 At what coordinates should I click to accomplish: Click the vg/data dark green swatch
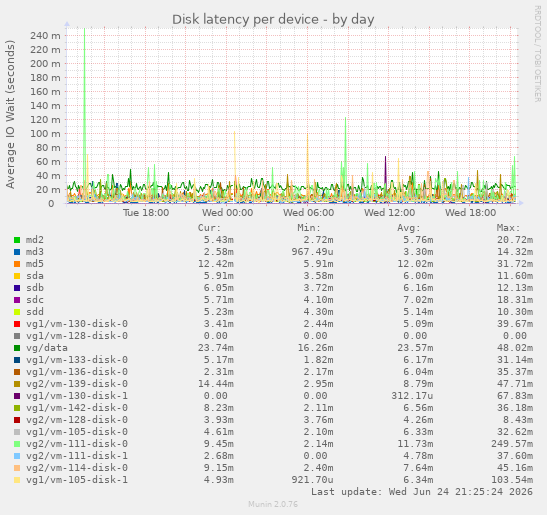[17, 348]
